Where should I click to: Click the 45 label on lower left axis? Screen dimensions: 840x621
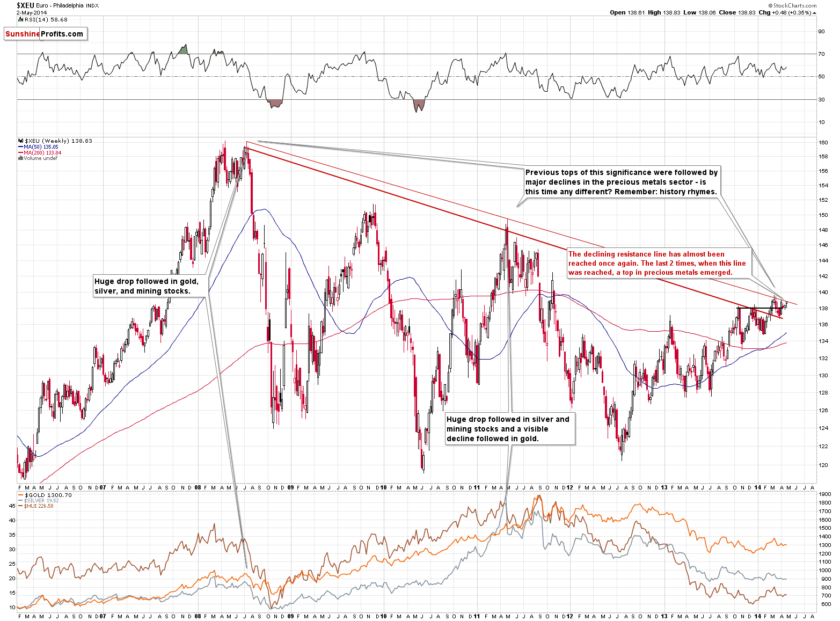coord(12,506)
